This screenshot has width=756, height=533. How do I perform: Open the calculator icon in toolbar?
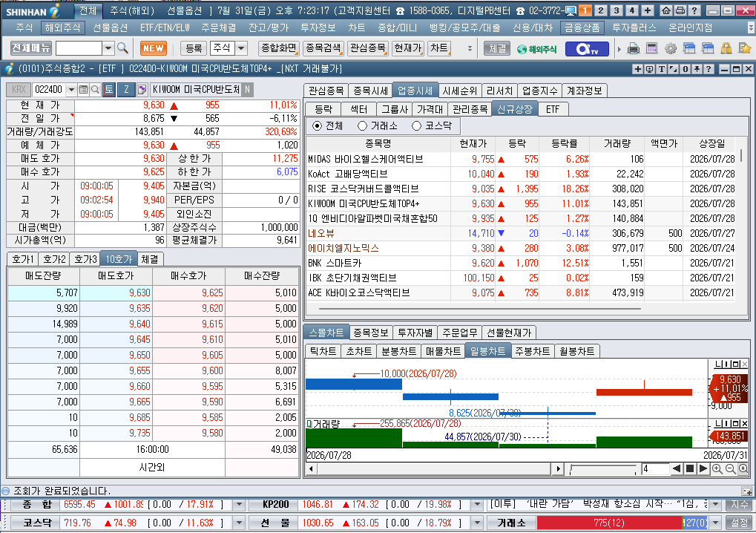[652, 48]
